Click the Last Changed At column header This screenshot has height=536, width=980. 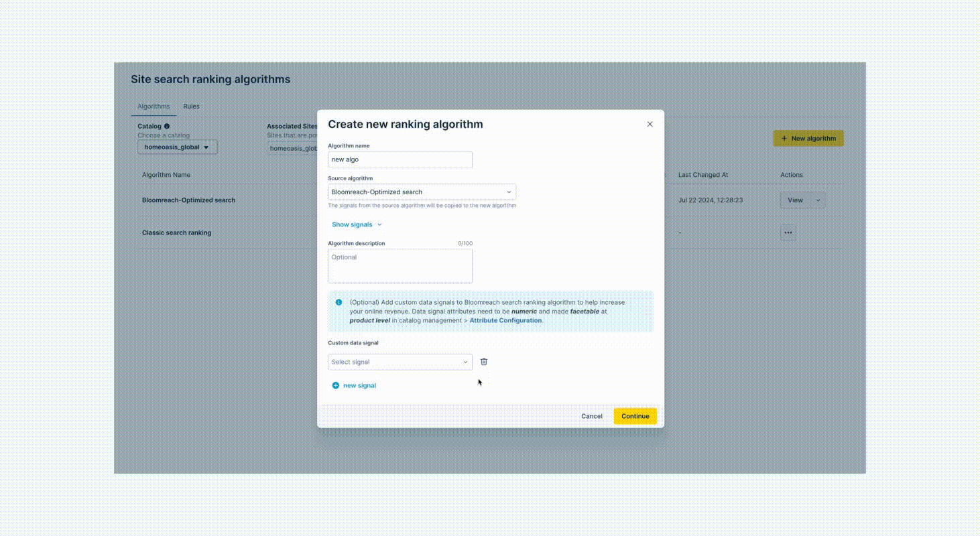point(703,175)
